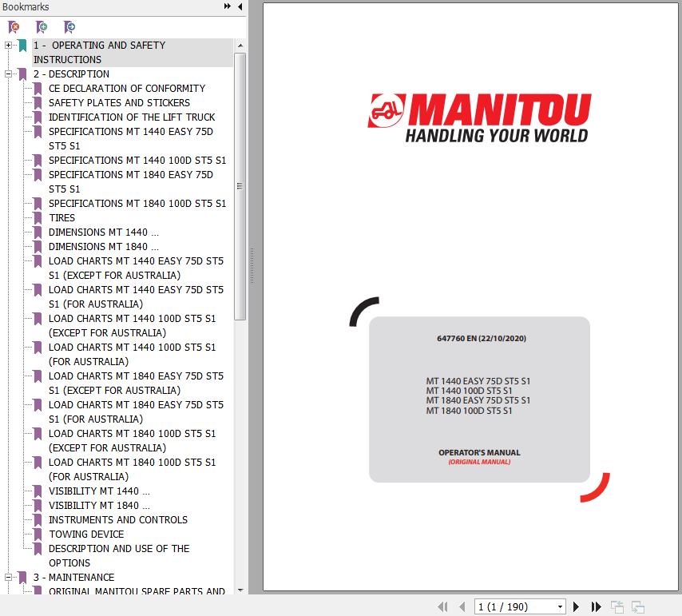Expand all bookmarks via double-arrow icon
This screenshot has width=682, height=616.
227,6
